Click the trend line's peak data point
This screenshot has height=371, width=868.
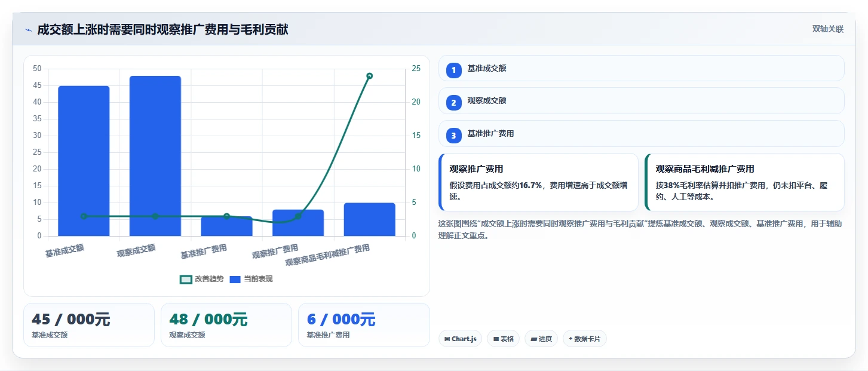coord(369,76)
